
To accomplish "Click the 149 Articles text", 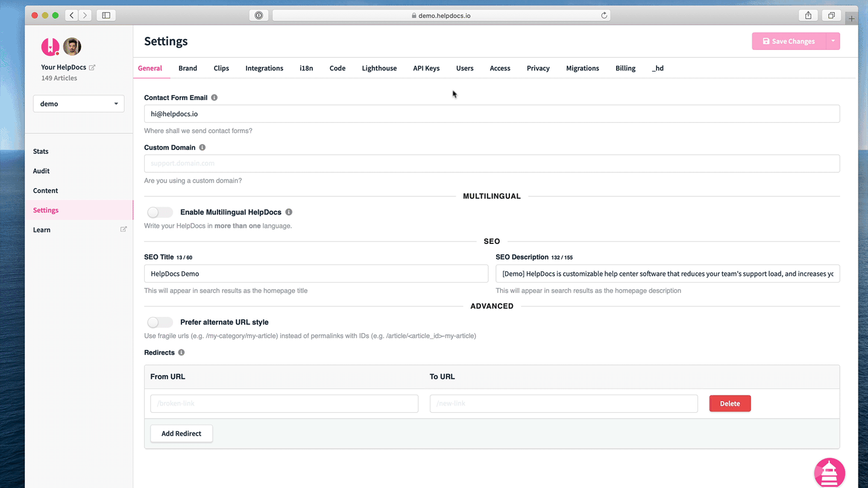I will click(x=59, y=78).
